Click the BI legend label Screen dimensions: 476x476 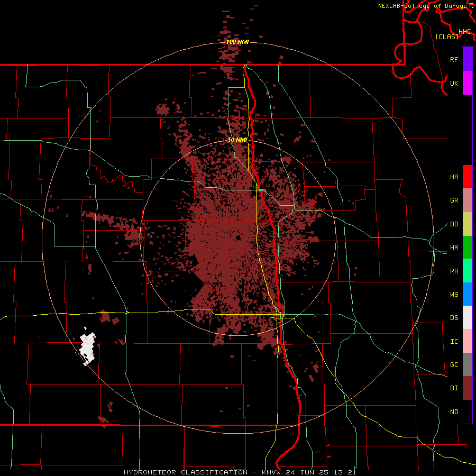pyautogui.click(x=454, y=388)
